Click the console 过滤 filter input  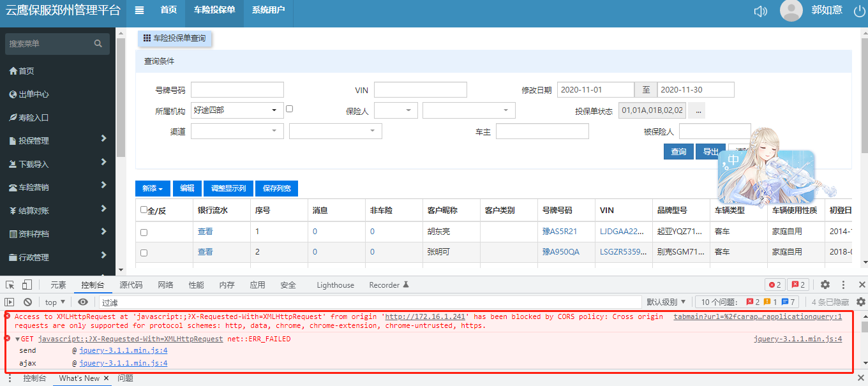pyautogui.click(x=370, y=302)
